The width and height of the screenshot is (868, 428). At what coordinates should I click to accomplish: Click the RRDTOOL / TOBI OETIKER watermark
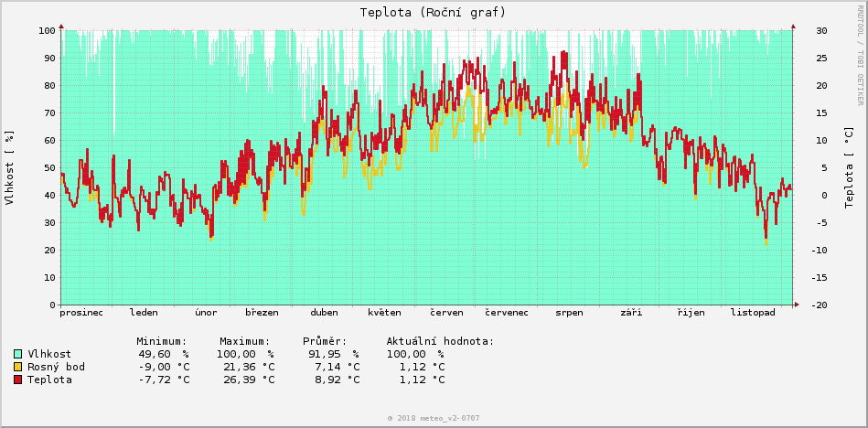coord(860,55)
